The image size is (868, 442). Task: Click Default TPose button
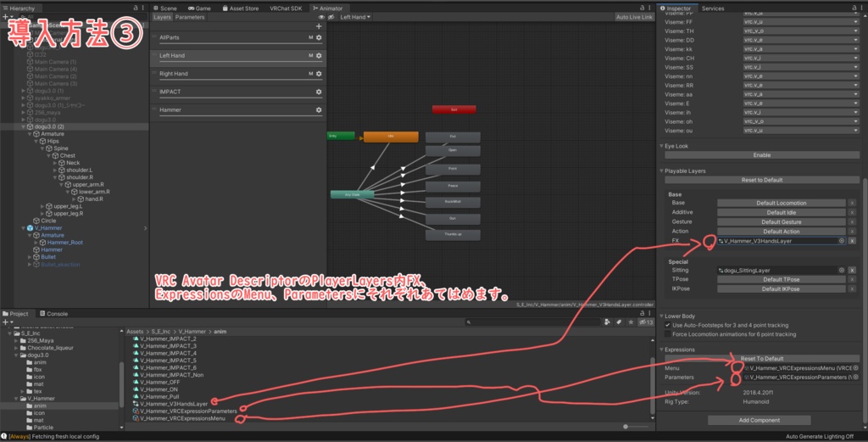pos(781,280)
